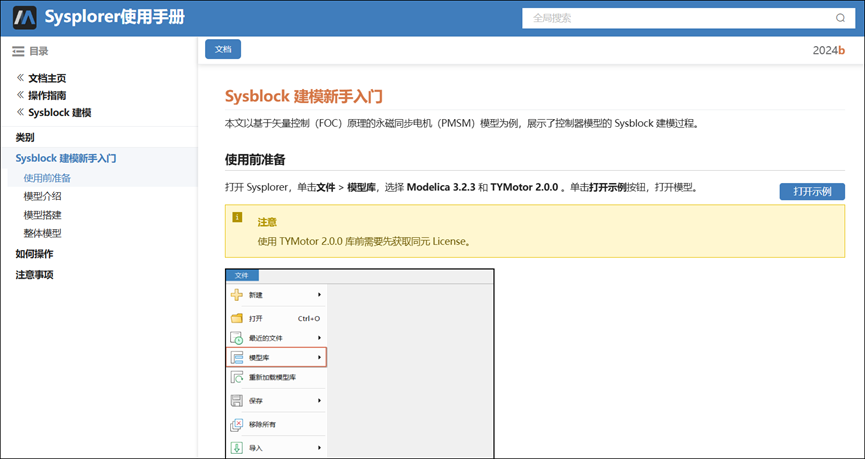The width and height of the screenshot is (865, 459).
Task: Select Sysblock 建模新手入门 in the sidebar
Action: 66,158
